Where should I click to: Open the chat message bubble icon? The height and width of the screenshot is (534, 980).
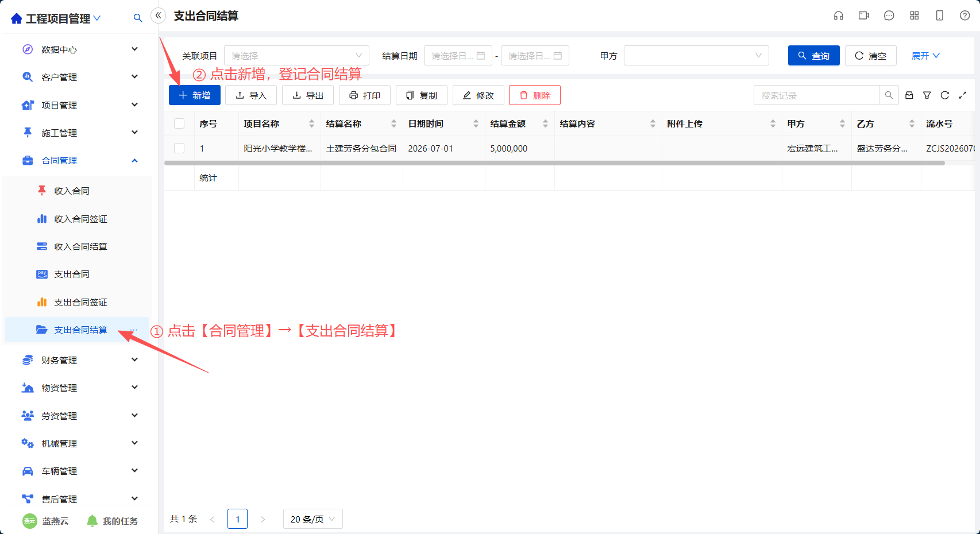coord(889,16)
